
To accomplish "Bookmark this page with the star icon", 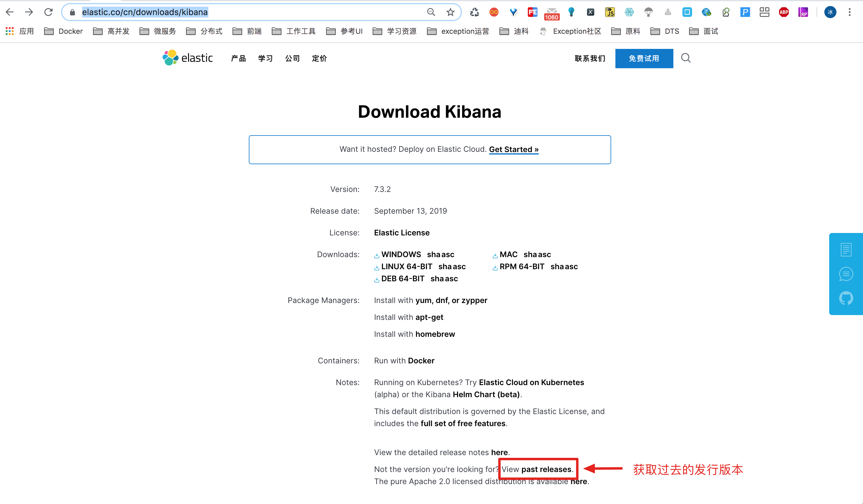I will (450, 12).
